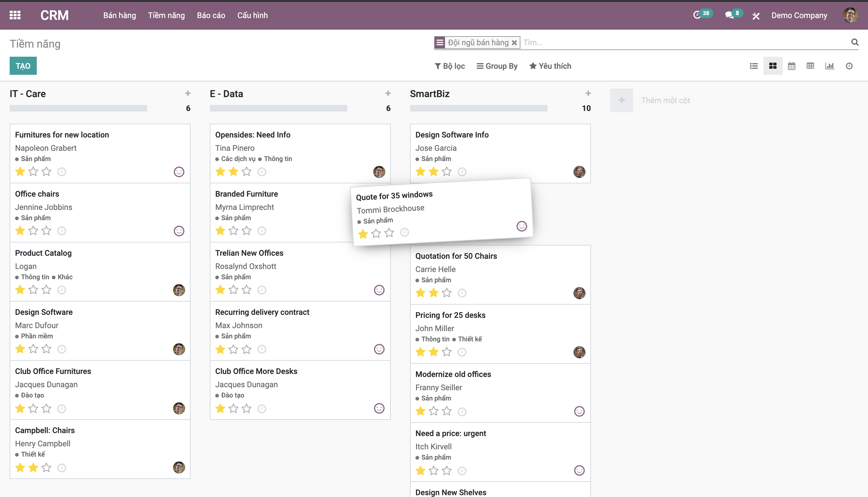Open the Bán hàng menu
This screenshot has height=497, width=868.
[119, 15]
